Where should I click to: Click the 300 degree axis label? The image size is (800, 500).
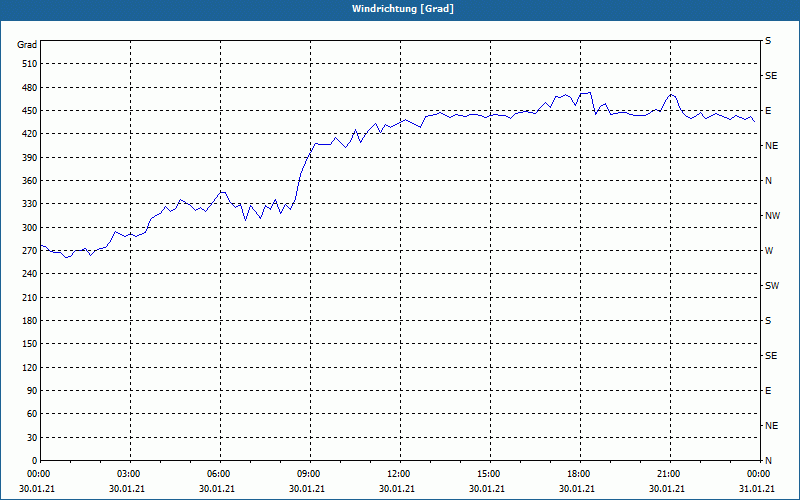tap(30, 228)
